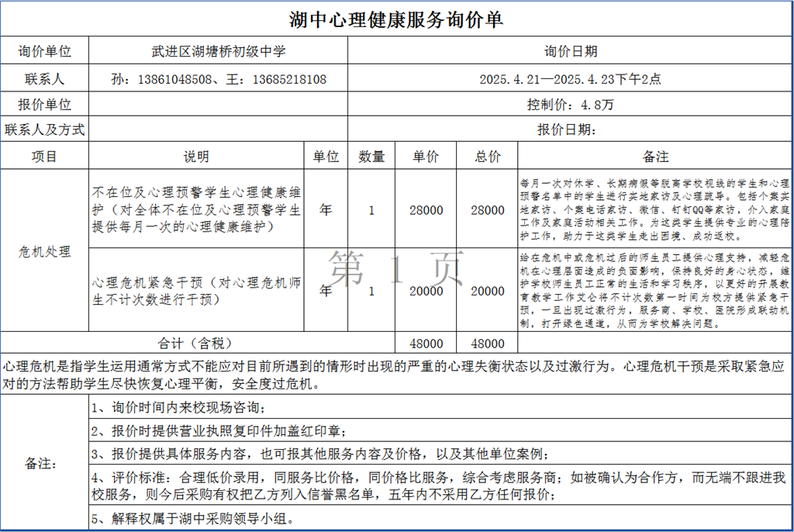Select the remark starting 给在危机中或危机过后
The image size is (794, 532).
[x=655, y=290]
